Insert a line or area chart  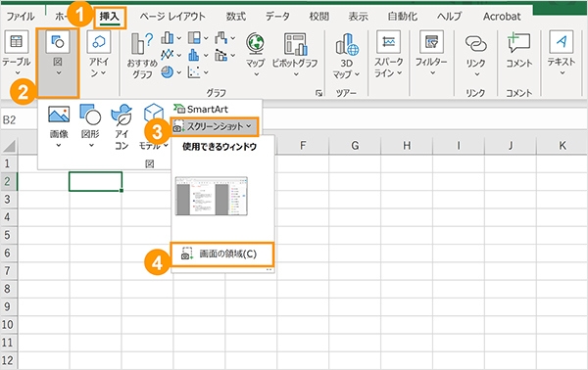point(168,55)
